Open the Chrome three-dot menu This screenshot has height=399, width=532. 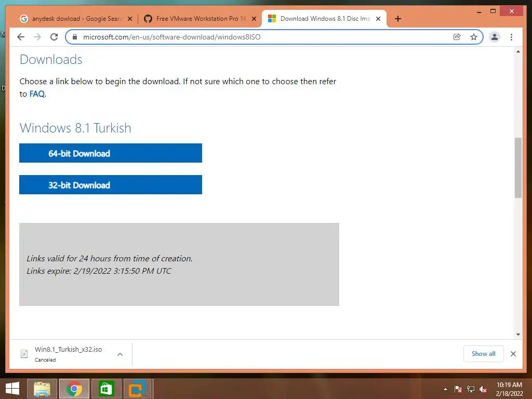[511, 37]
